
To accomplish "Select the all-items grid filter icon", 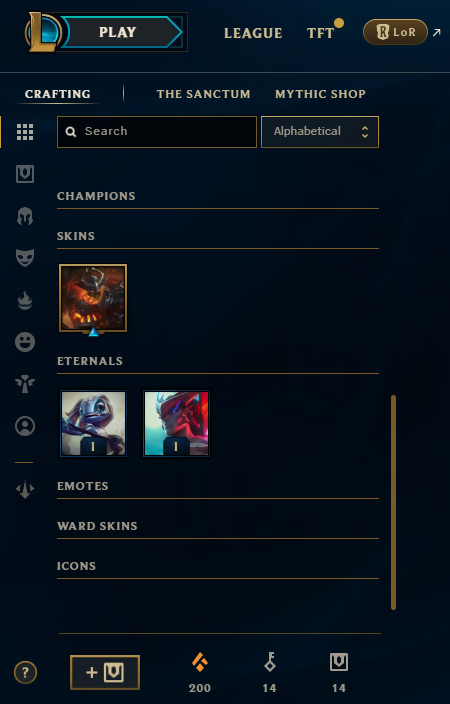I will coord(25,132).
